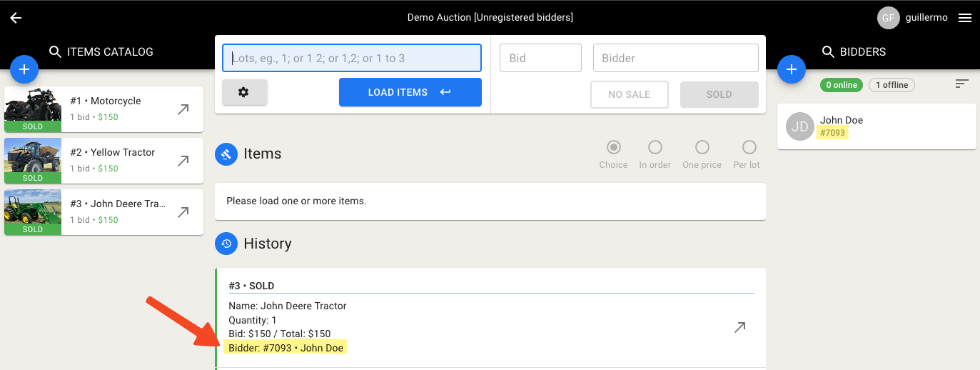Open history entry #3 details arrow
This screenshot has height=370, width=980.
click(x=740, y=327)
